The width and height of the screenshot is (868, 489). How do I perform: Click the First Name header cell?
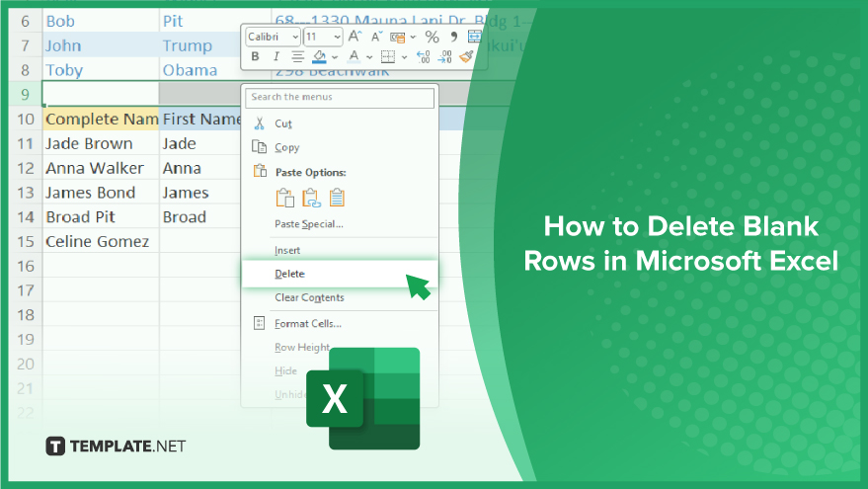[x=199, y=120]
